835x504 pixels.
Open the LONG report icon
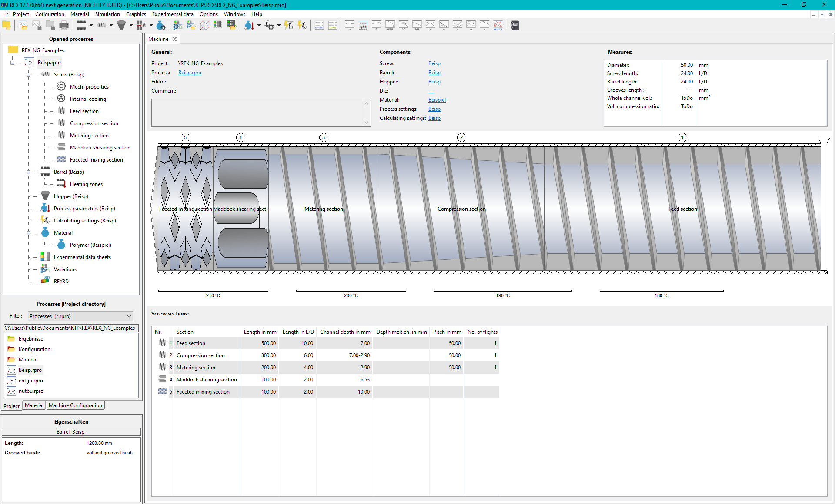[333, 25]
